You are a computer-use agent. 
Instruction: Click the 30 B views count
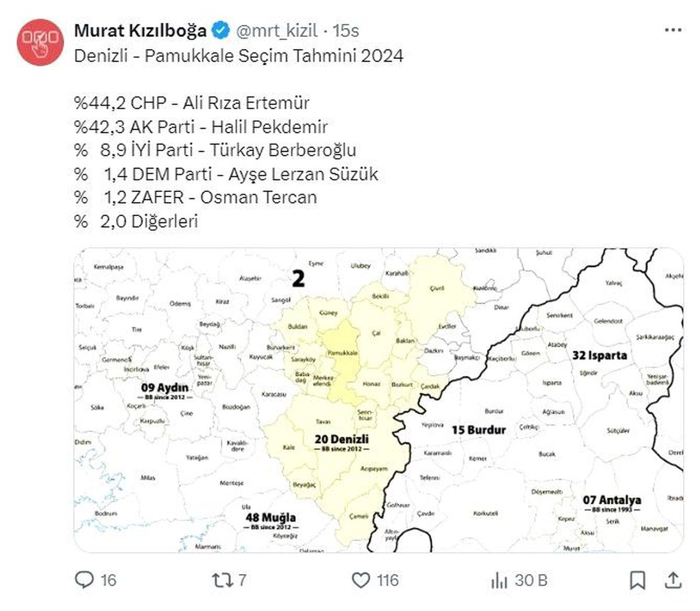(531, 580)
